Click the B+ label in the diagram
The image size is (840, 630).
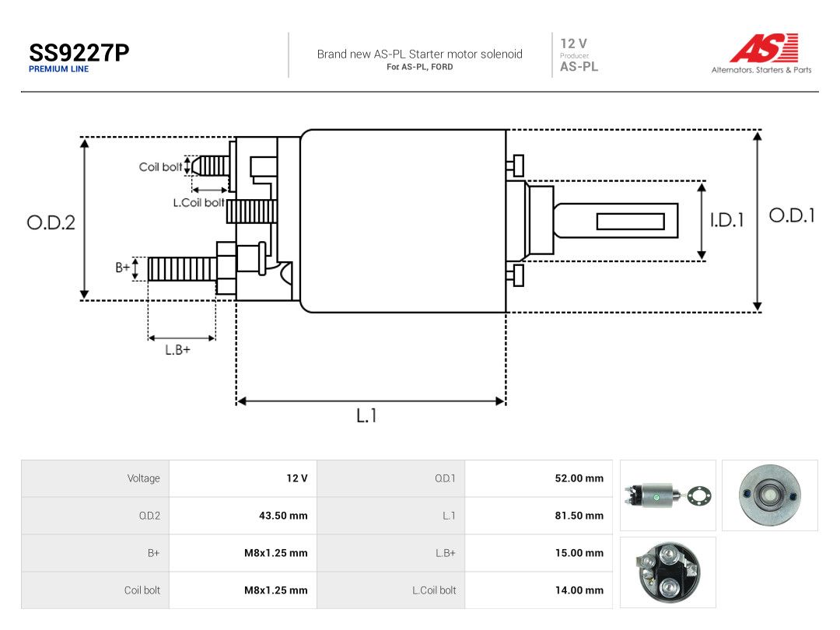[x=123, y=268]
